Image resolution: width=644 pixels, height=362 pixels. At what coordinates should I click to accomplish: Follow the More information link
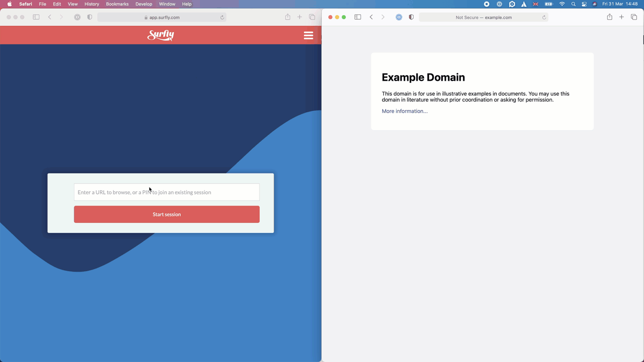(404, 111)
